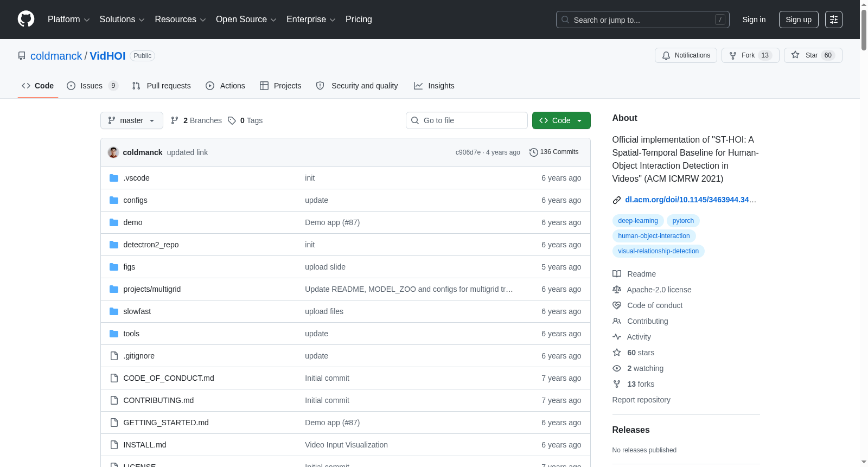This screenshot has height=467, width=868.
Task: Click the tools folder icon
Action: pos(114,334)
